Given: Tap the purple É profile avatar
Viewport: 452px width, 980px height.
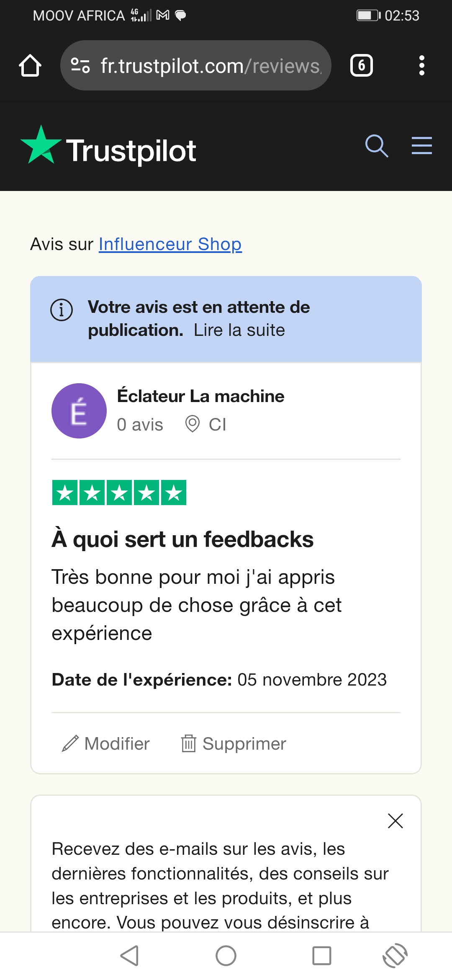Looking at the screenshot, I should 79,411.
